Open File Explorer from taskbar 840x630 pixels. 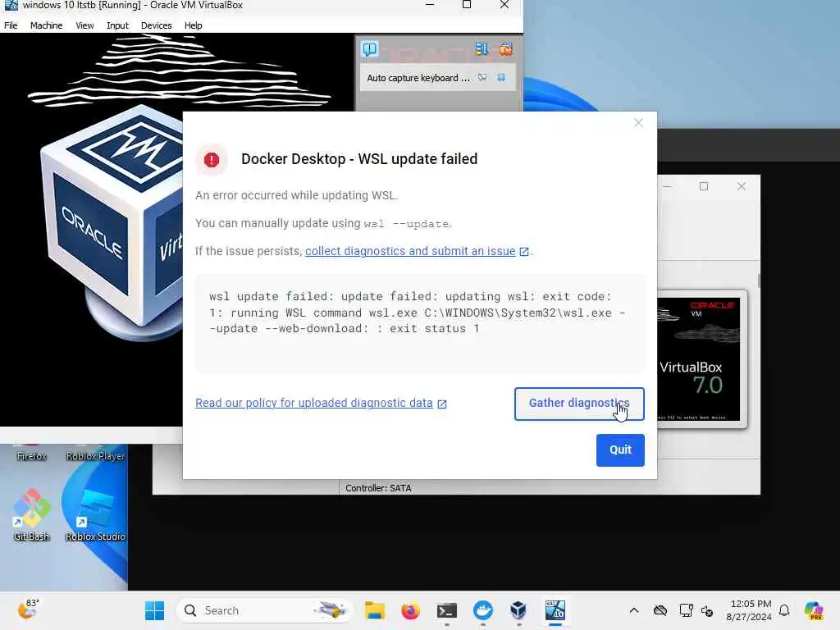(x=375, y=610)
